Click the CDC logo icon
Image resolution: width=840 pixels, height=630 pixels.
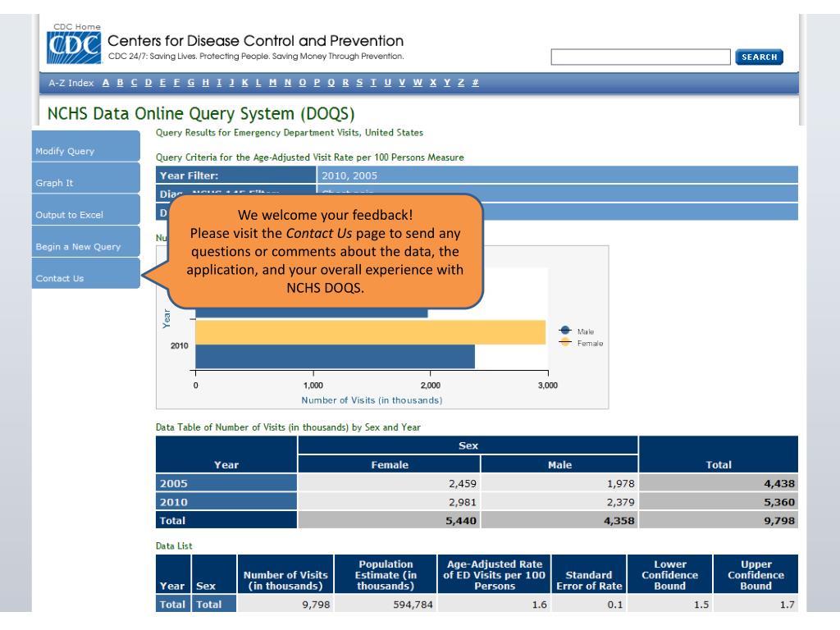point(73,48)
